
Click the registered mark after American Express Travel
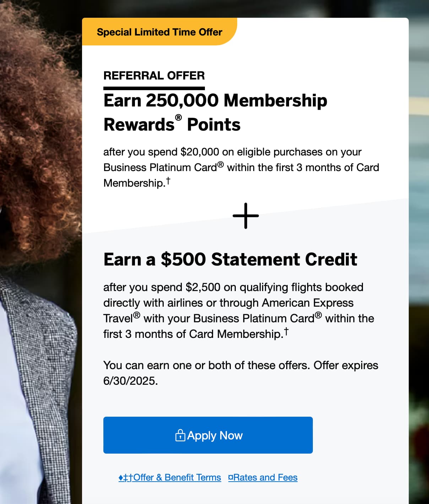coord(137,315)
